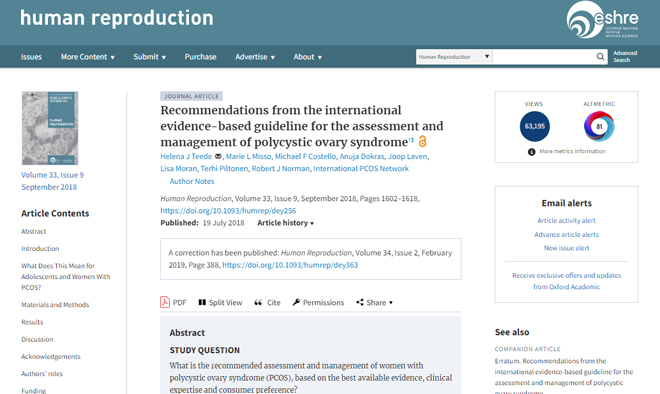Open the Purchase menu item

(200, 57)
